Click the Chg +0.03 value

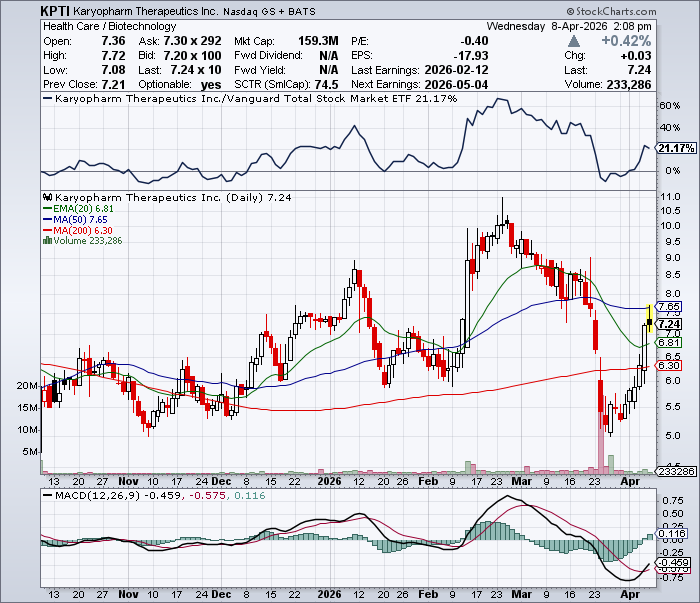[x=636, y=56]
